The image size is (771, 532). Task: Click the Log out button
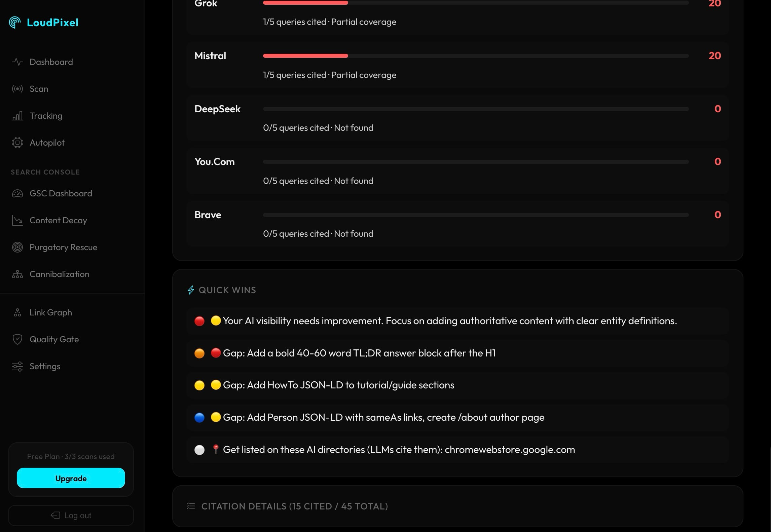[71, 515]
